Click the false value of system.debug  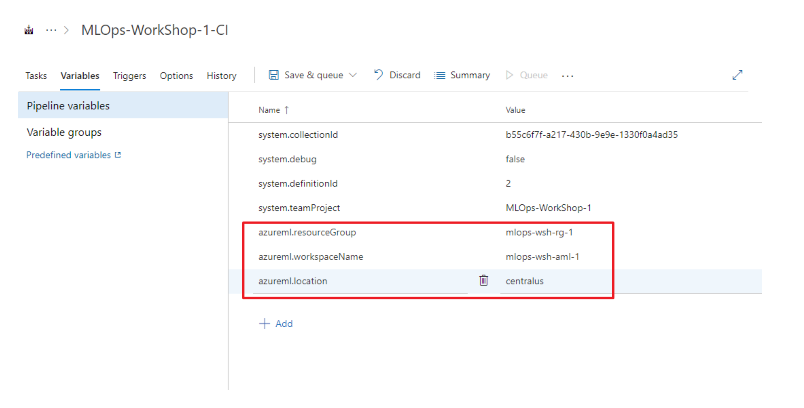[515, 159]
